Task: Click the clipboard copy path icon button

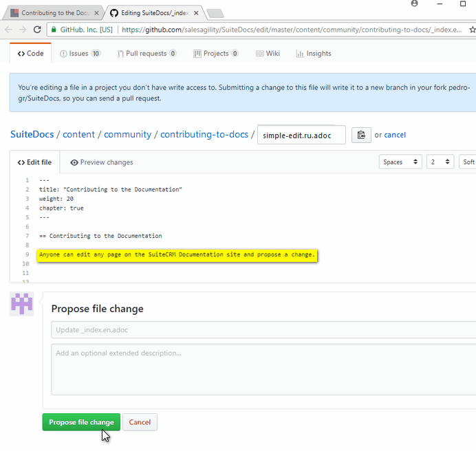Action: tap(361, 135)
